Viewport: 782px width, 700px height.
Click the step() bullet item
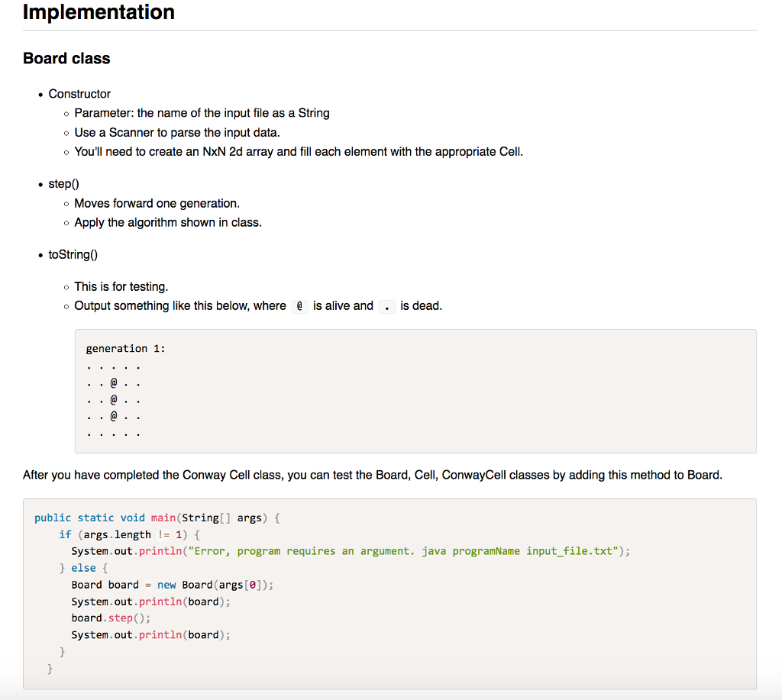coord(63,184)
